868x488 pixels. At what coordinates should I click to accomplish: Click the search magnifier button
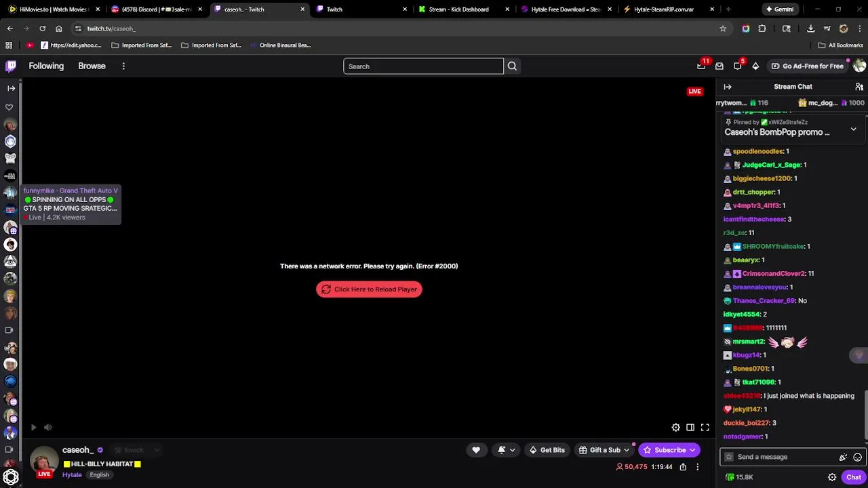[x=512, y=66]
